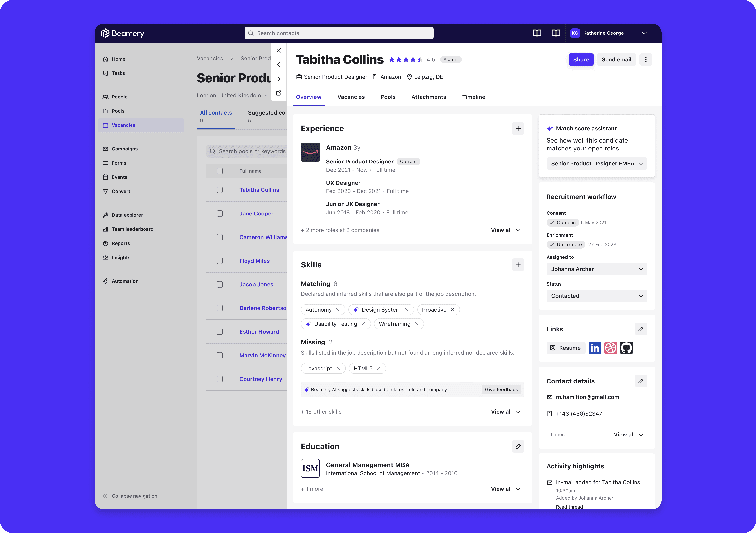
Task: Remove the Javascript skill tag
Action: pos(338,368)
